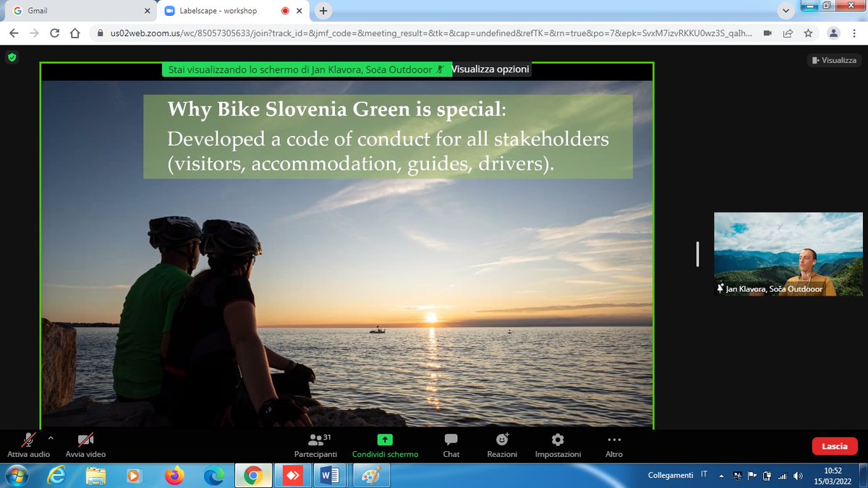Click share this page icon
Image resolution: width=868 pixels, height=488 pixels.
coord(788,33)
